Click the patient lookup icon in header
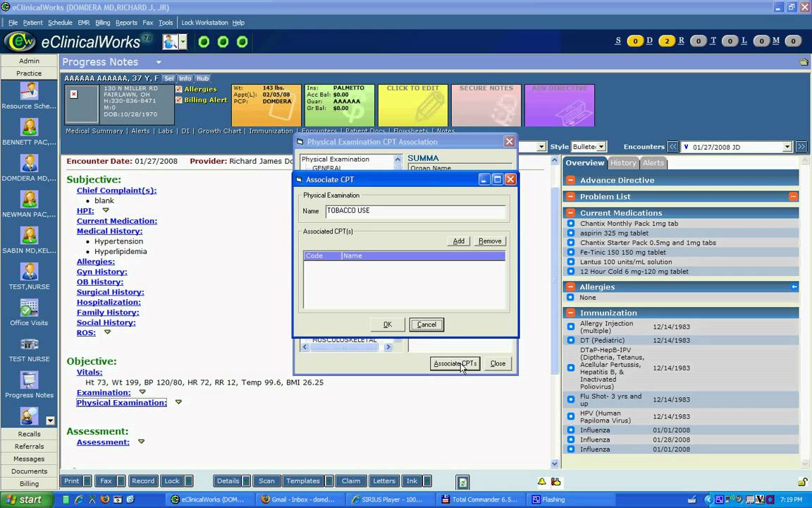812x508 pixels. (x=170, y=42)
